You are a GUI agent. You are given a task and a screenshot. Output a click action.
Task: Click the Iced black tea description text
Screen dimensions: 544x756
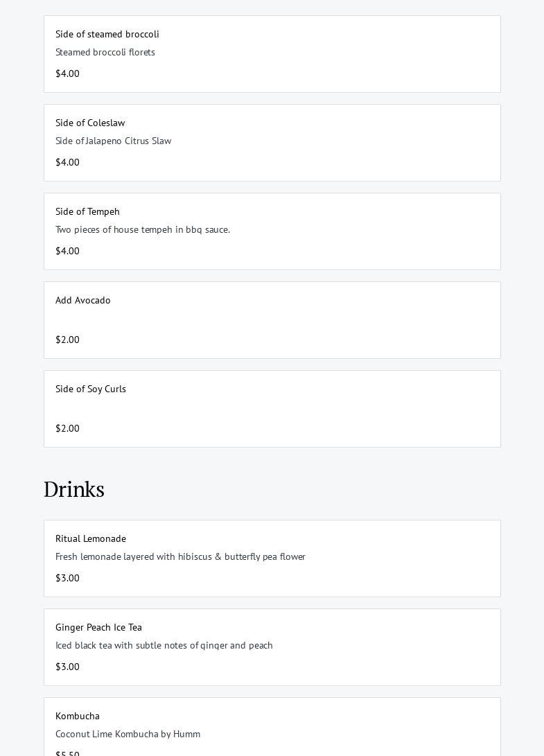click(x=164, y=645)
